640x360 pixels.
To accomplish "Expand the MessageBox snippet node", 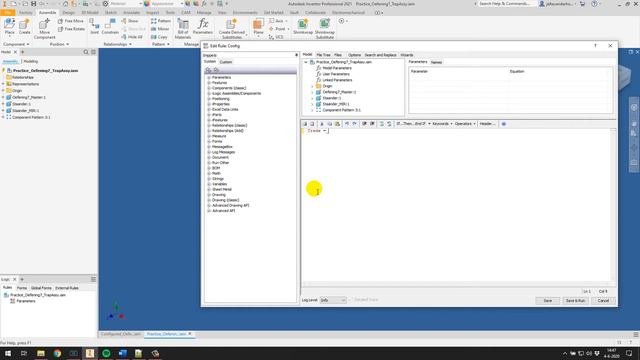I will (209, 147).
